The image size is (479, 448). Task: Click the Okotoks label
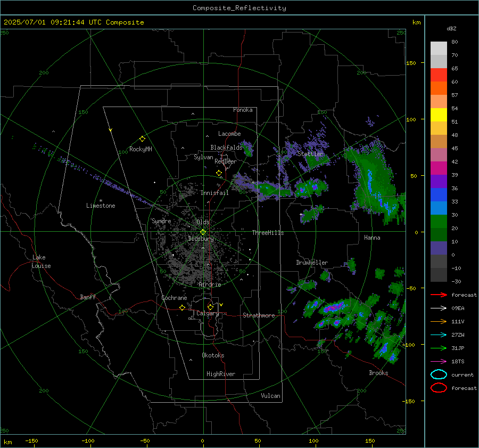pyautogui.click(x=213, y=355)
